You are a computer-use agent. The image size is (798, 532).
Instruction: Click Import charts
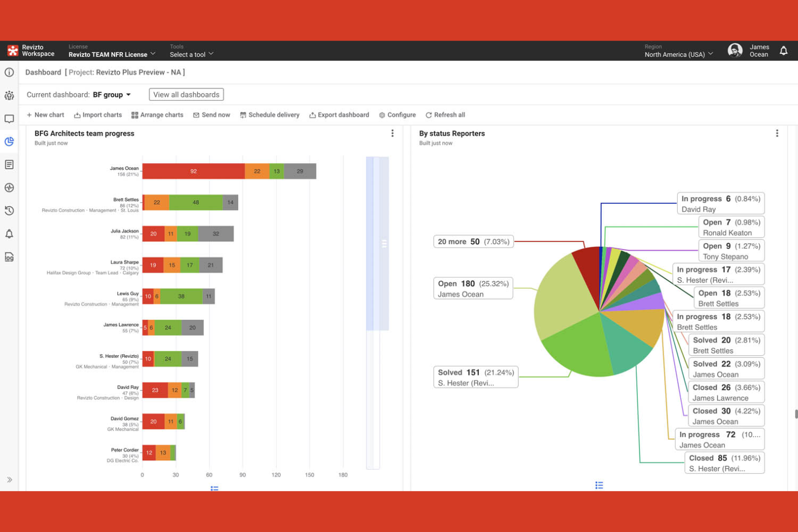tap(98, 115)
